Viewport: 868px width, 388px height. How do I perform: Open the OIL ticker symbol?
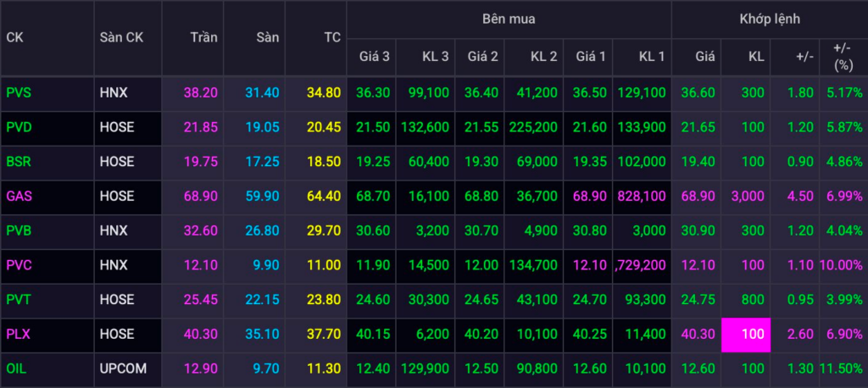[x=16, y=369]
